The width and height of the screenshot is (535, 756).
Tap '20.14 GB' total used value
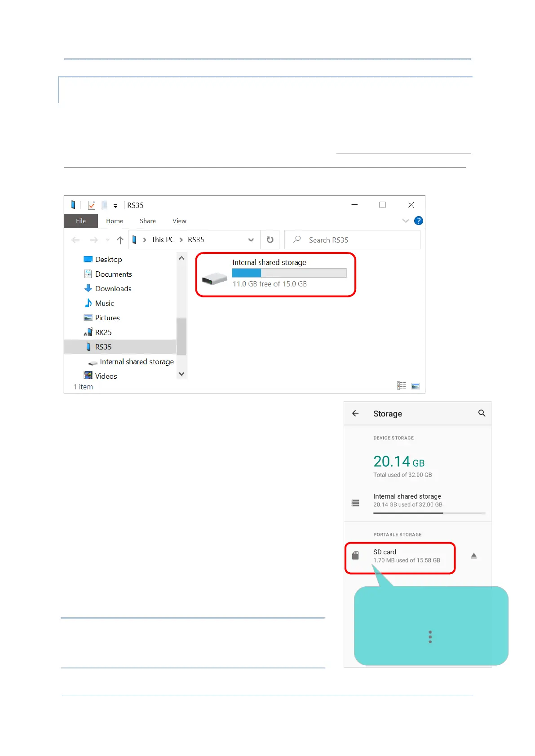coord(399,462)
